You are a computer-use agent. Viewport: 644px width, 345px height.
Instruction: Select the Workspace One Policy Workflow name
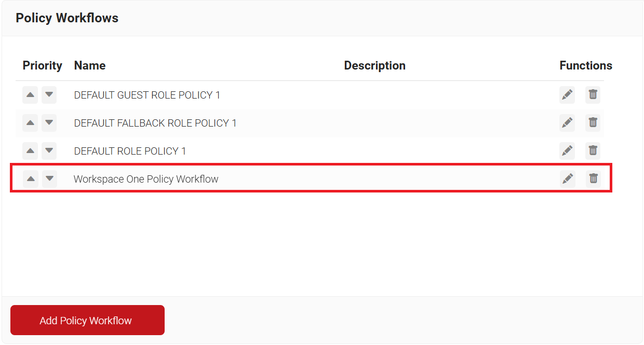pyautogui.click(x=146, y=179)
